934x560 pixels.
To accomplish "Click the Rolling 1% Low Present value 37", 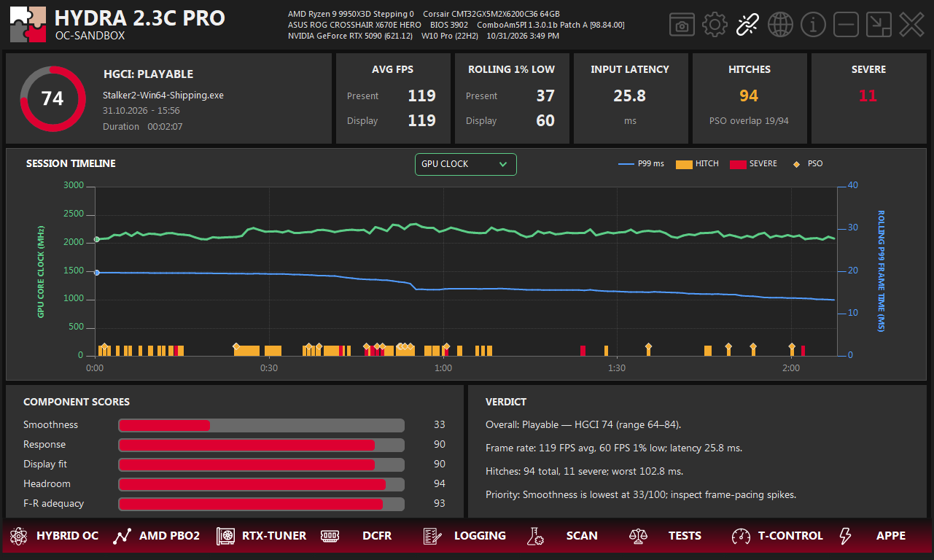I will 545,96.
